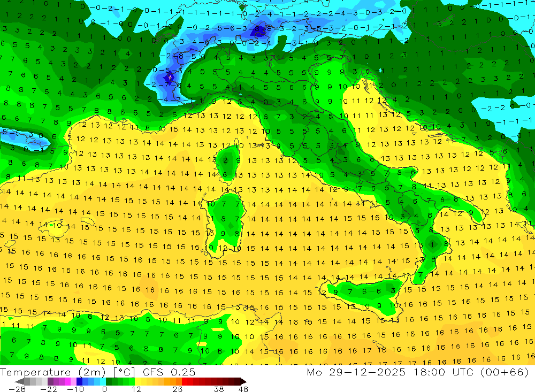Click the "(00+66)" forecast offset text
Viewport: 535px width, 392px height.
(505, 372)
